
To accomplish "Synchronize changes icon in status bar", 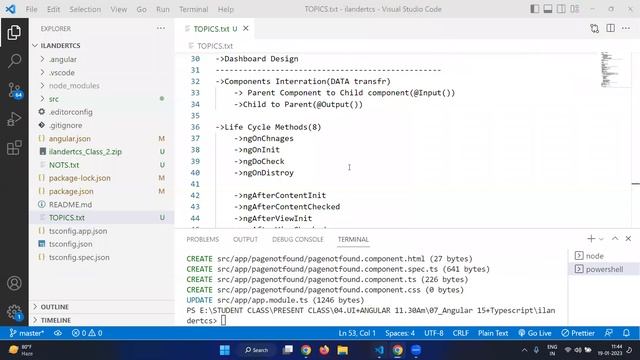I will (x=58, y=333).
